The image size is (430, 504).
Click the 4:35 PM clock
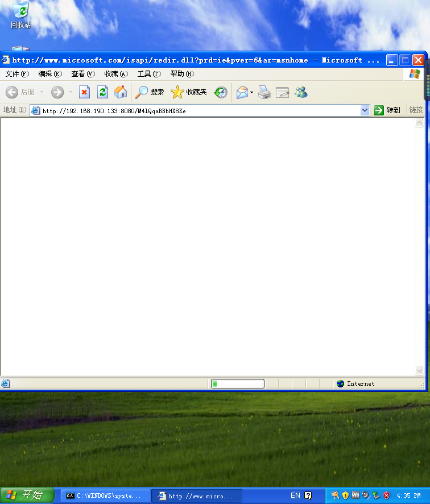pyautogui.click(x=408, y=495)
